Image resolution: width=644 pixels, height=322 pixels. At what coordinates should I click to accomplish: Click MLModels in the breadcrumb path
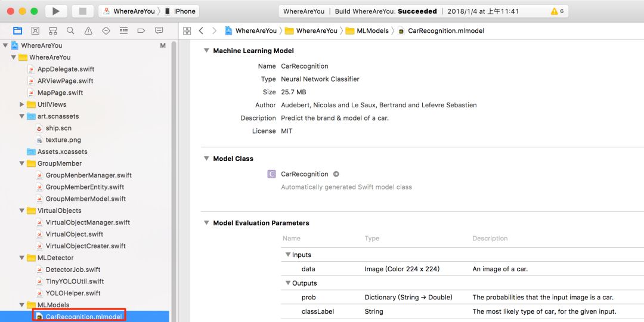point(372,30)
